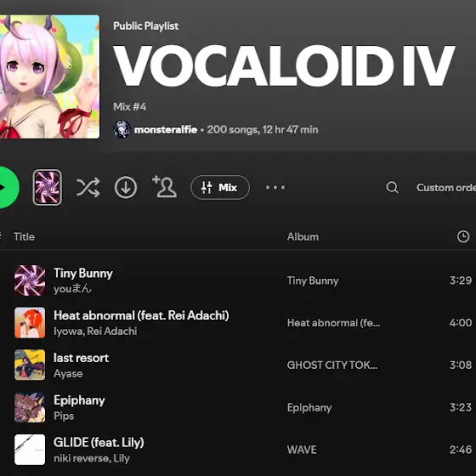Toggle shuffle for the playlist
Screen dimensions: 476x476
pos(88,187)
